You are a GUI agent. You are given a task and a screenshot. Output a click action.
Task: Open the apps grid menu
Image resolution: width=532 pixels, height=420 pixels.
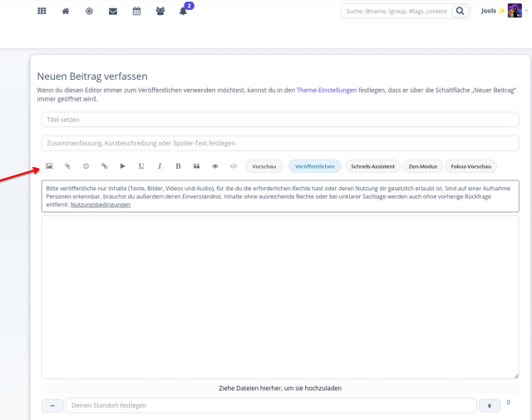[x=42, y=11]
